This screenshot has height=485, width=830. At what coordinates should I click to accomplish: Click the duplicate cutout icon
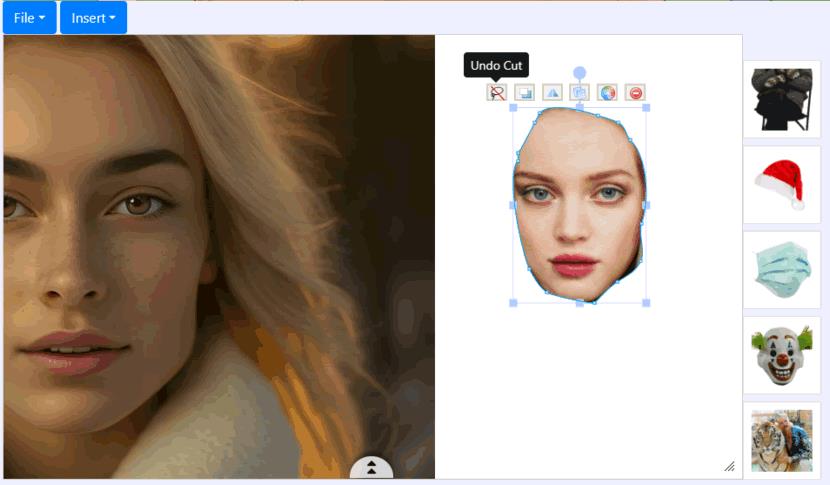580,93
